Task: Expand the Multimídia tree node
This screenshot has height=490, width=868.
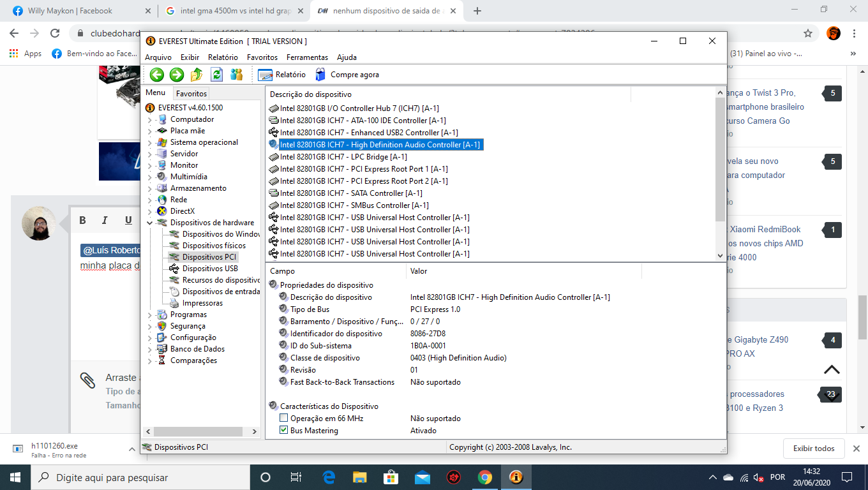Action: (x=150, y=177)
